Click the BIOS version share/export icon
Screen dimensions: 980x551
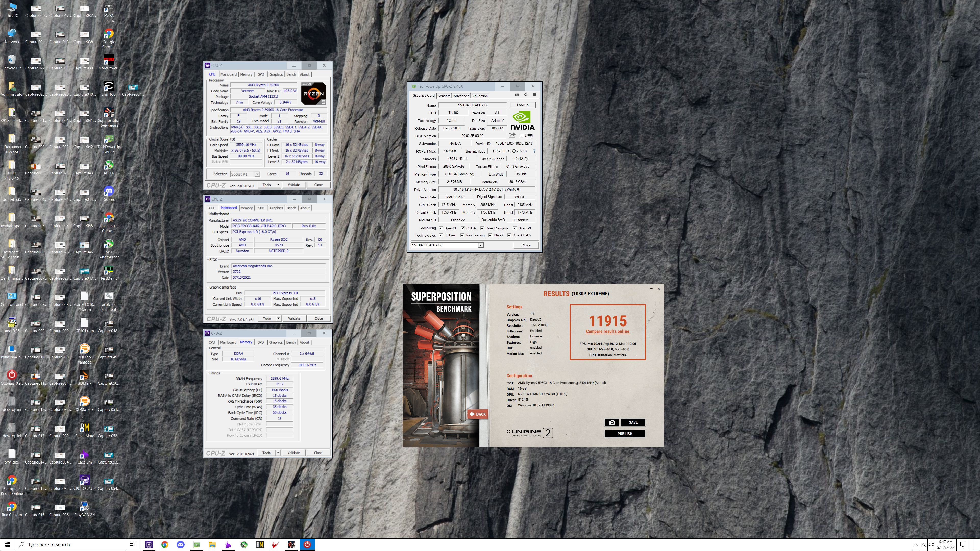(512, 136)
